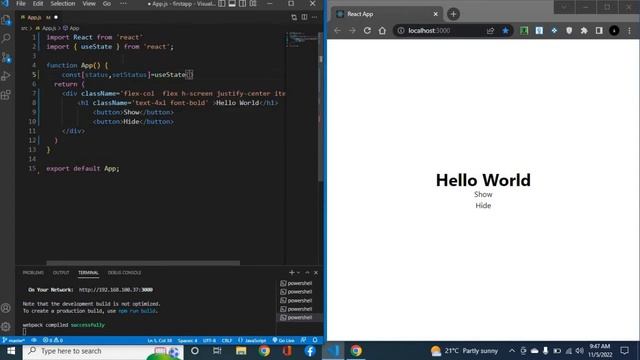Image resolution: width=640 pixels, height=360 pixels.
Task: Open a new tab in Chrome
Action: coord(453,14)
